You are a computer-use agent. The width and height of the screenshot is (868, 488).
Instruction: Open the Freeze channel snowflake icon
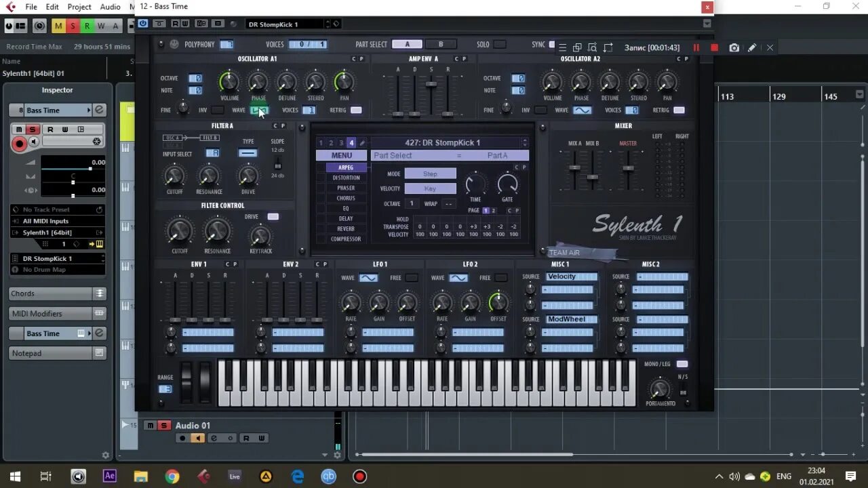(96, 142)
